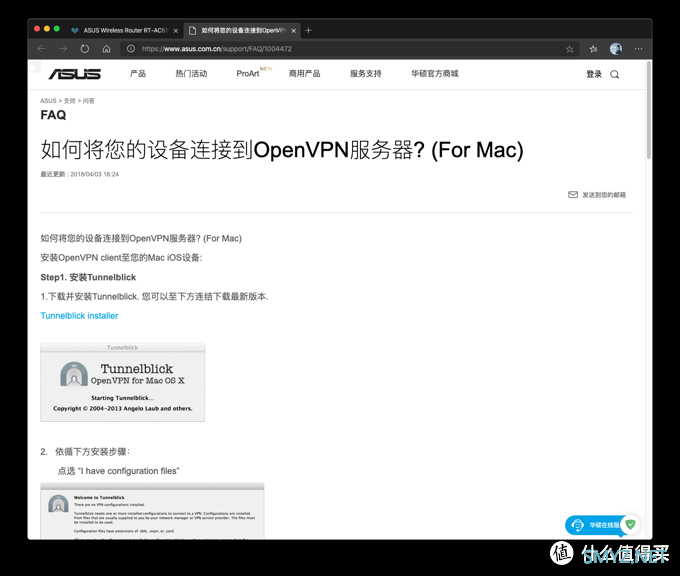
Task: Click the 登录 login link
Action: pos(594,74)
